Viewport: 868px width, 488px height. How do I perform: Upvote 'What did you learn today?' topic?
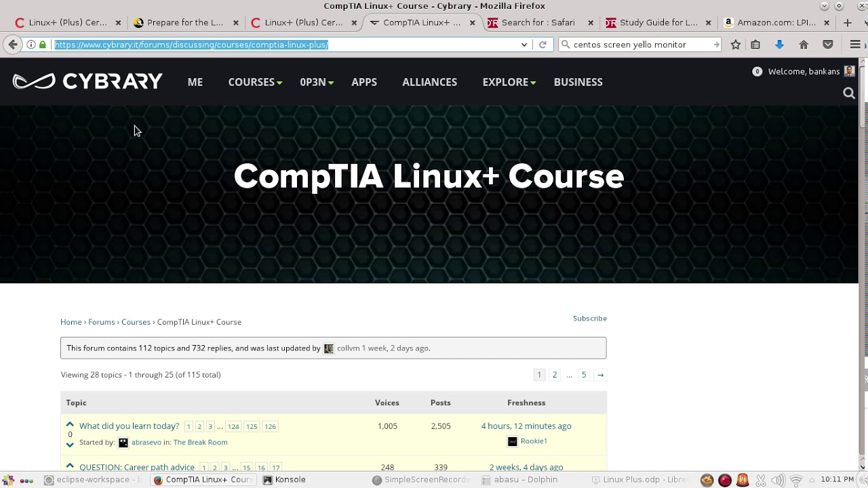70,424
